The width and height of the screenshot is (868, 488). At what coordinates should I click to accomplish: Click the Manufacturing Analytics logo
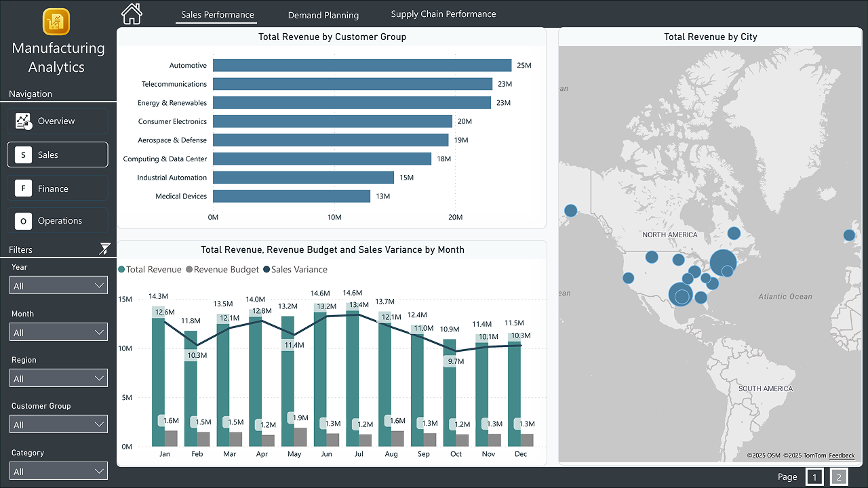pyautogui.click(x=57, y=22)
